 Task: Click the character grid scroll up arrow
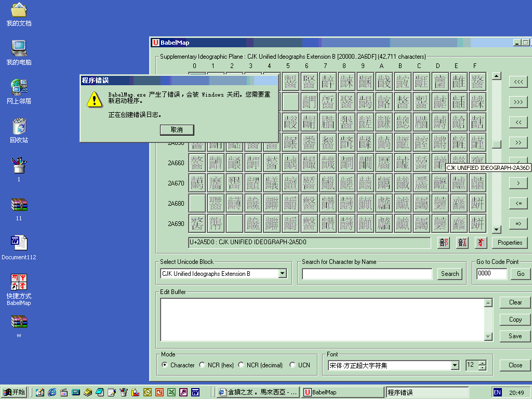point(497,76)
